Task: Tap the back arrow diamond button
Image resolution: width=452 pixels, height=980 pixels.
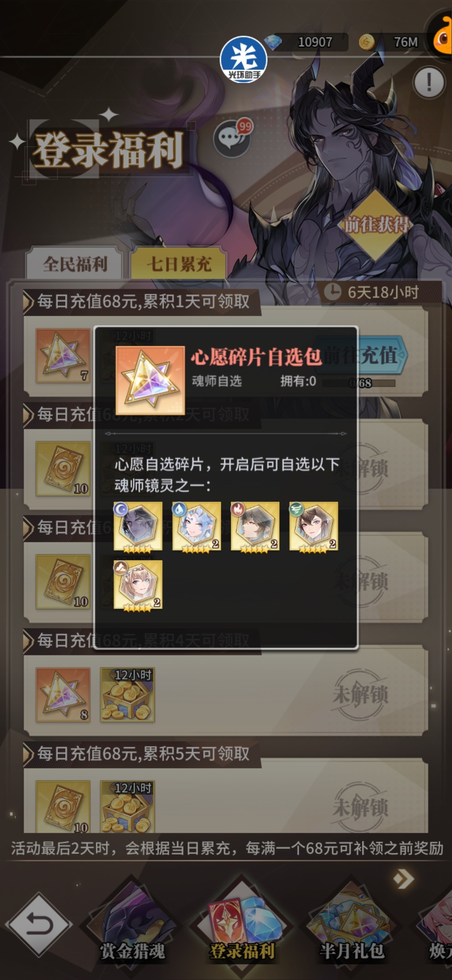Action: [39, 925]
